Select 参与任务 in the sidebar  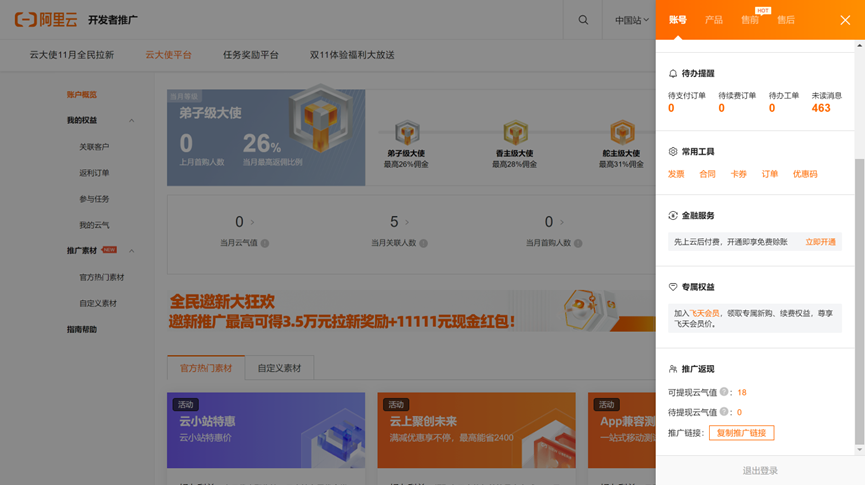coord(94,199)
